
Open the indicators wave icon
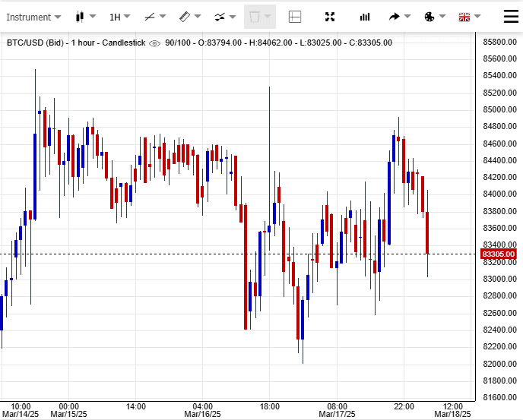220,17
